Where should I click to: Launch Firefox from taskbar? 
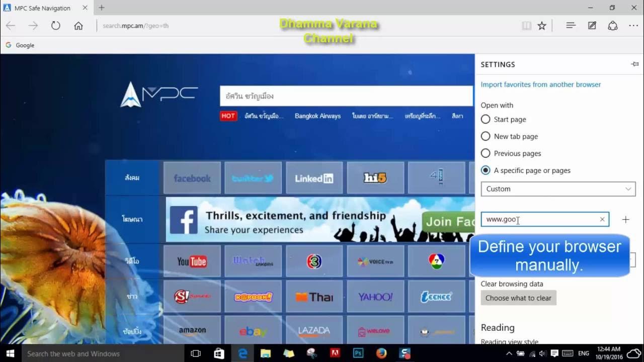click(381, 353)
